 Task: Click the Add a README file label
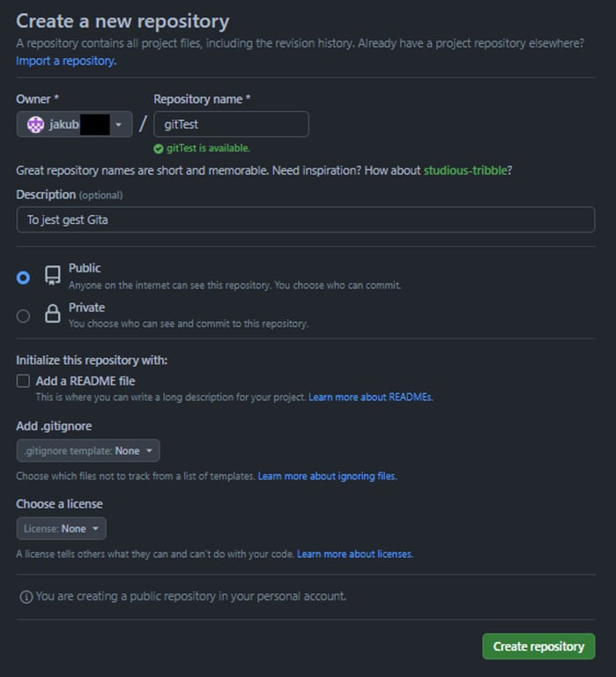[85, 381]
